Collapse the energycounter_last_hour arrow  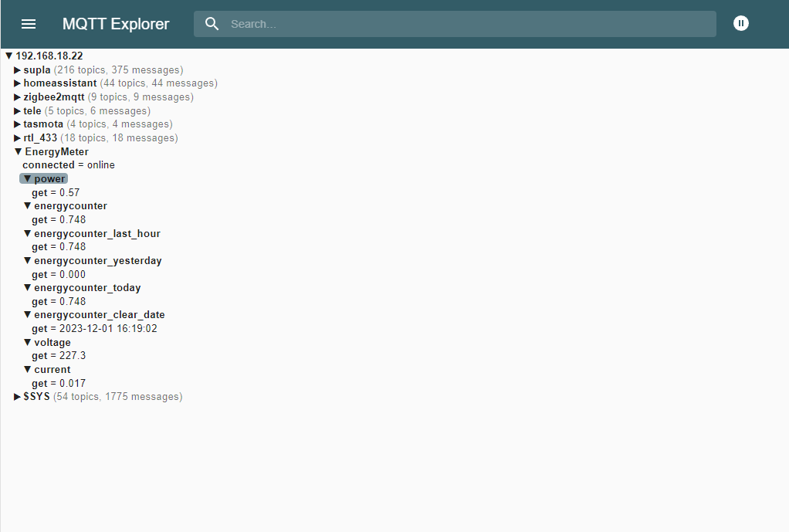click(28, 233)
